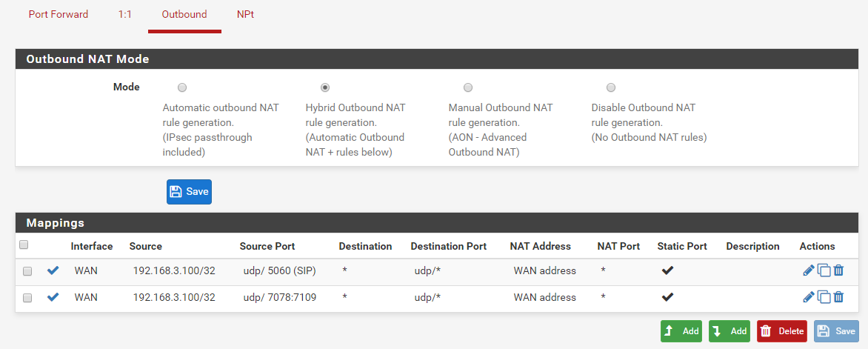Copy the 7078:7109 mapping rule

click(824, 297)
